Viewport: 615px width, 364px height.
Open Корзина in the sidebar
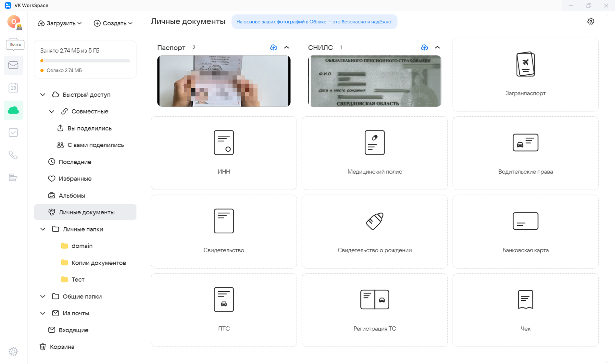click(62, 347)
